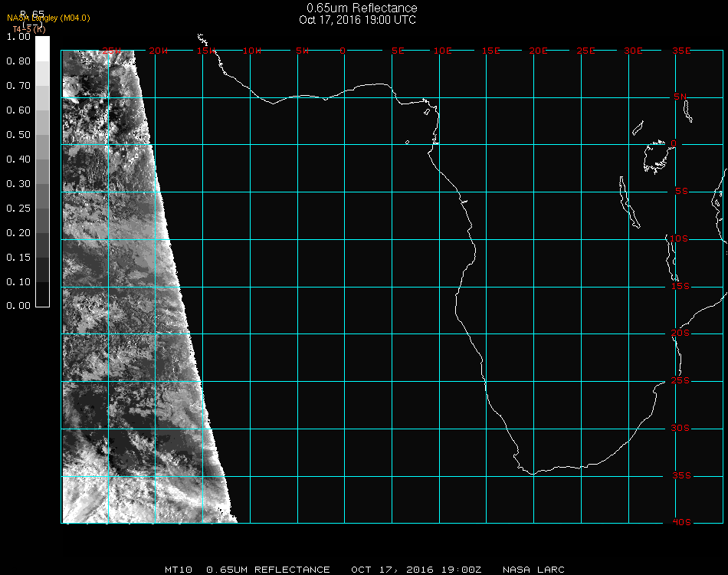Click the 20W longitude label
Image resolution: width=728 pixels, height=575 pixels.
158,51
